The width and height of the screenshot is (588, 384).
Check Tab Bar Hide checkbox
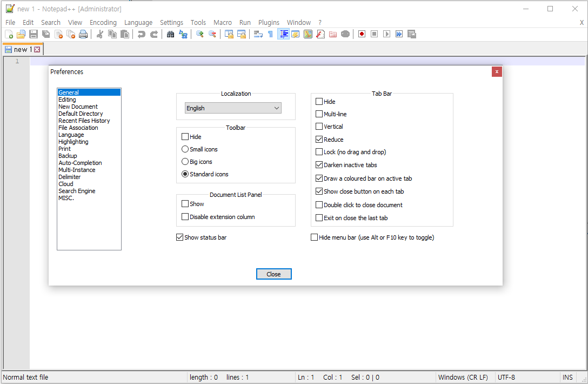click(319, 101)
